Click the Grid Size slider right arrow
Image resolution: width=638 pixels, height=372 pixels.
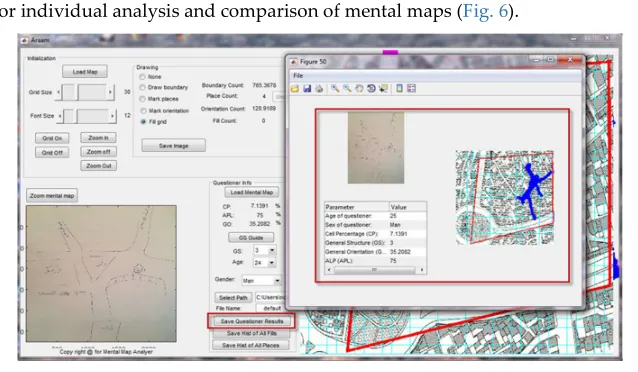[x=110, y=92]
